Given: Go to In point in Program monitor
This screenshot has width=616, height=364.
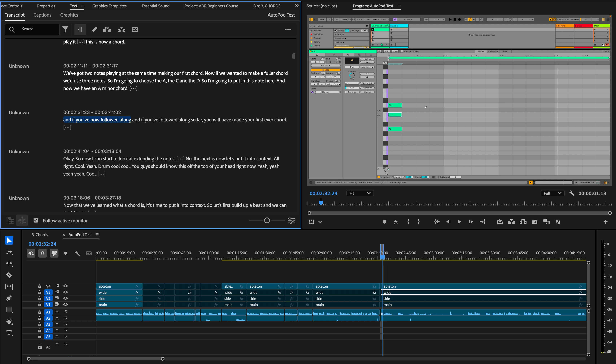Looking at the screenshot, I should 437,222.
